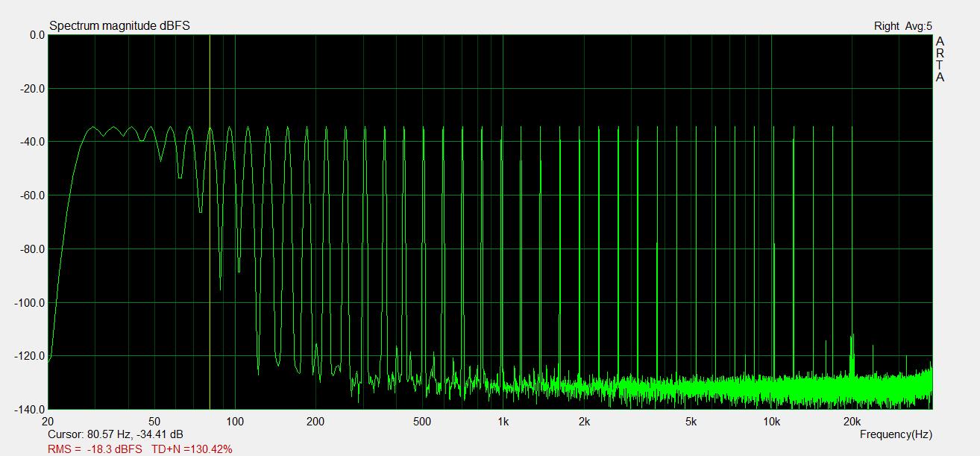Screen dimensions: 980x456
Task: Click the 'Spectrum magnitude dBFS' title text
Action: click(x=119, y=26)
